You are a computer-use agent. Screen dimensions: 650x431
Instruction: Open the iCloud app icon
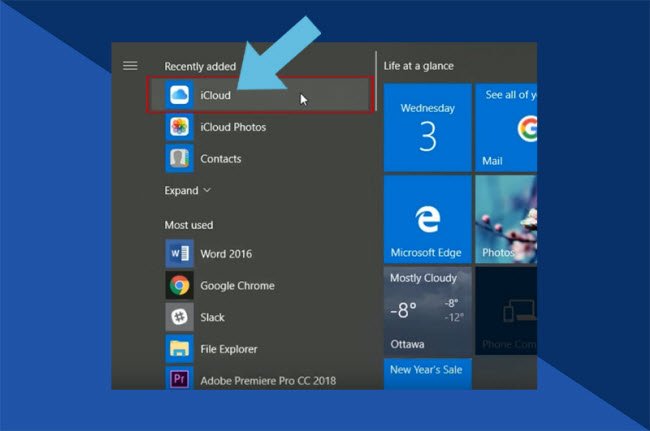click(x=179, y=95)
